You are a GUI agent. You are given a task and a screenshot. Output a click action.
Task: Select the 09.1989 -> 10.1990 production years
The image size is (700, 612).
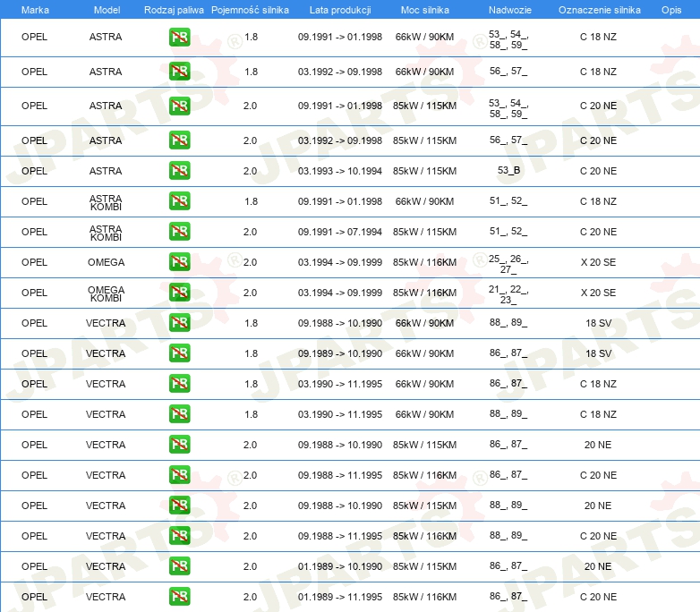pyautogui.click(x=340, y=353)
